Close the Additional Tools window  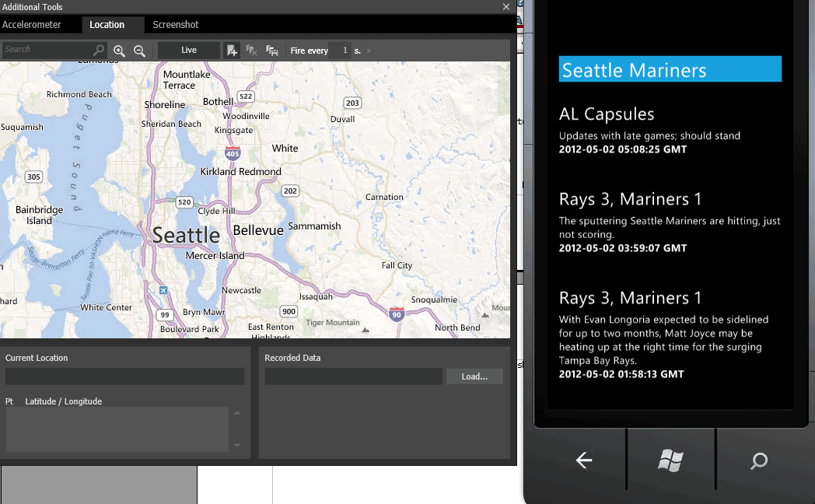pos(506,7)
